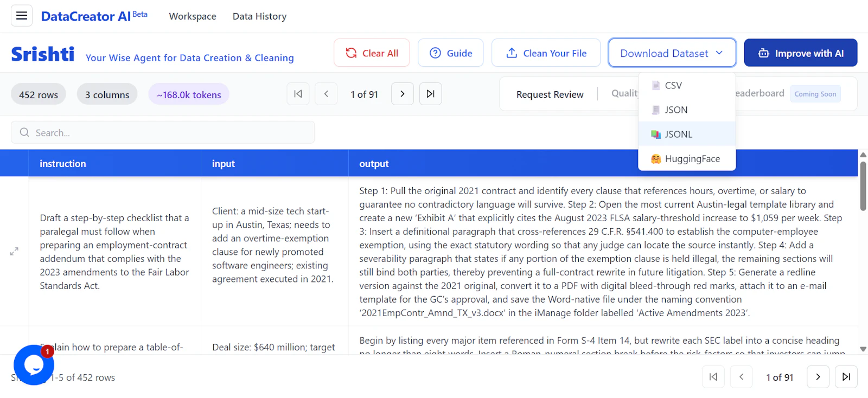Click the ~168.0k tokens badge

coord(189,94)
